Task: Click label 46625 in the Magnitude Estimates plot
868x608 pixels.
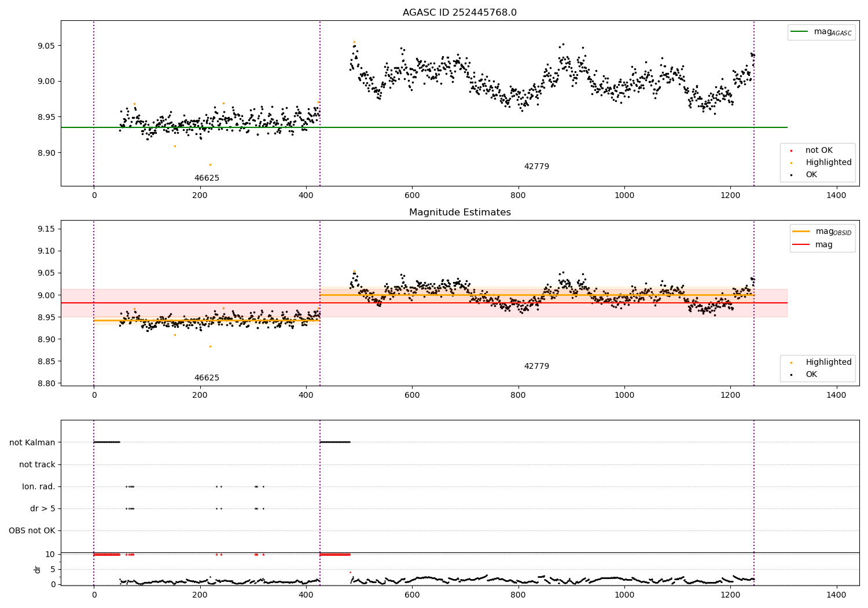Action: pos(207,378)
